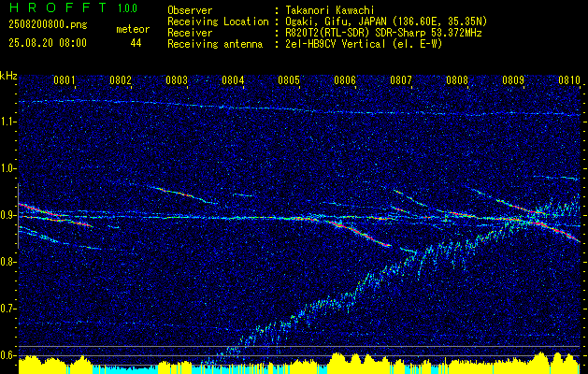Click the HROFFT title text

pos(58,7)
